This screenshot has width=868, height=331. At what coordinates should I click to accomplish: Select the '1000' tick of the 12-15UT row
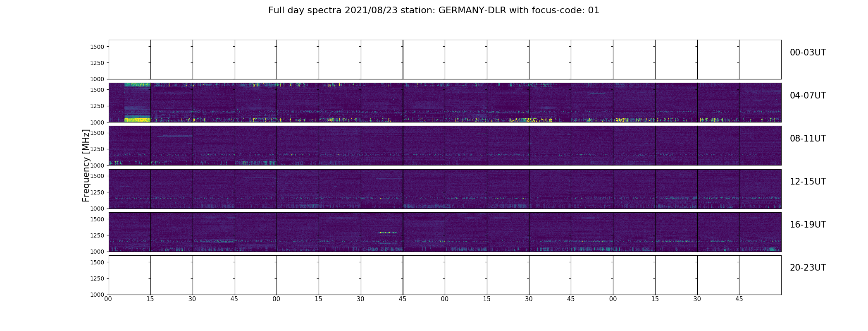(97, 208)
